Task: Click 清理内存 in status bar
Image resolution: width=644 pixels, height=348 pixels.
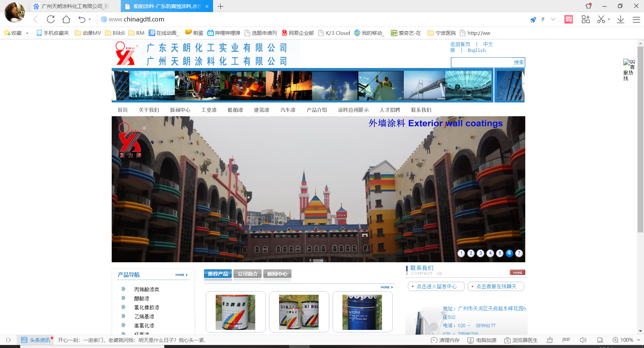Action: (x=445, y=340)
